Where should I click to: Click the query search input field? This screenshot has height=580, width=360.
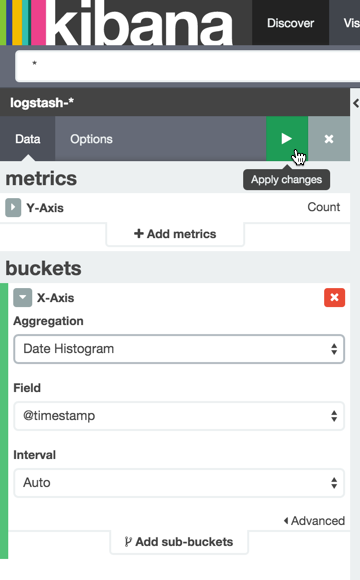[x=188, y=66]
